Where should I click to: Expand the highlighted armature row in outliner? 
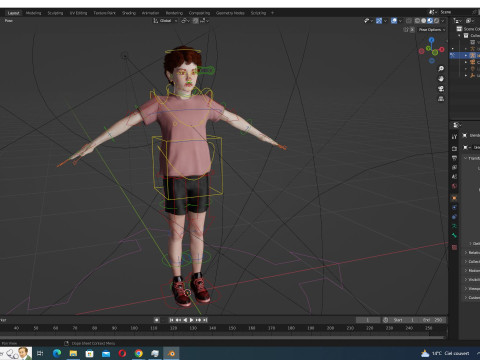pos(466,56)
